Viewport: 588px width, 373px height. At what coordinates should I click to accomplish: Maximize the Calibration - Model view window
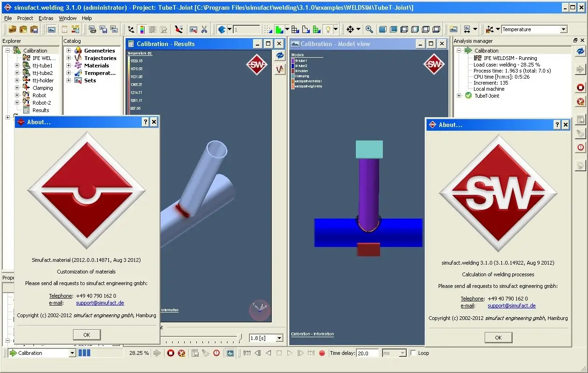point(431,44)
